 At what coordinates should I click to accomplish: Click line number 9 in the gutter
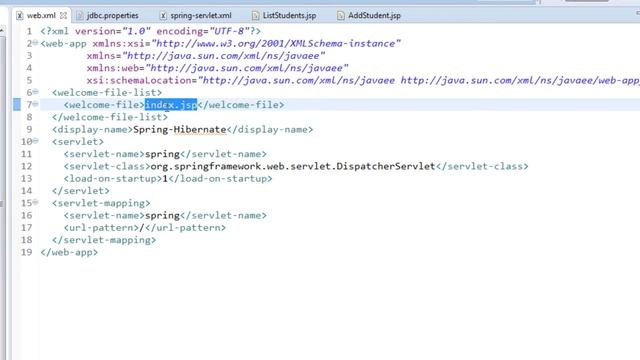(x=29, y=129)
